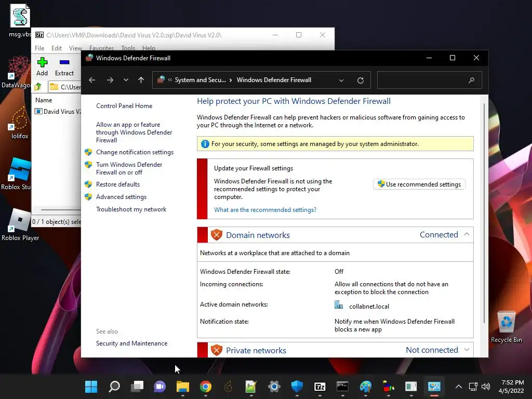Screen dimensions: 532x399
Task: Open the Recycle Bin
Action: pos(506,327)
